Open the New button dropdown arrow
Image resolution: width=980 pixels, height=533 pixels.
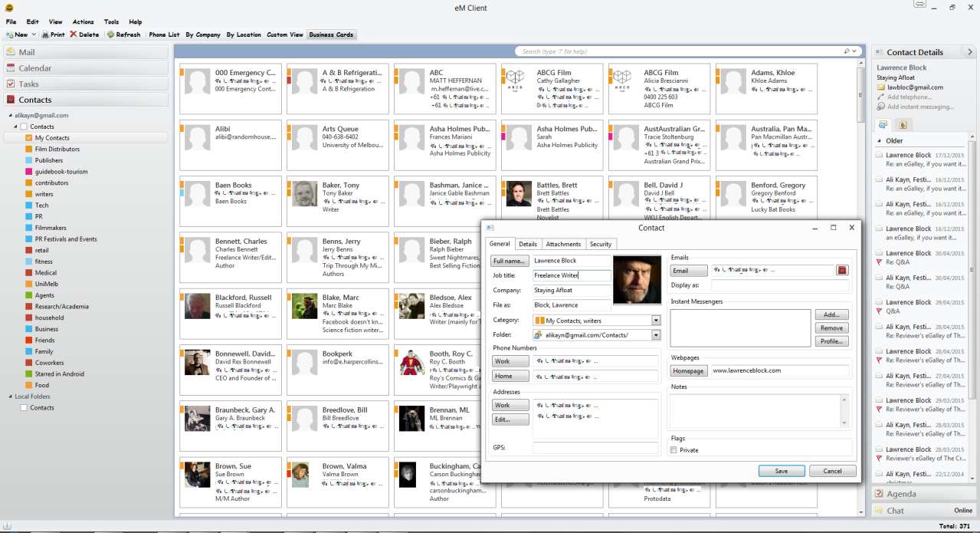tap(34, 35)
